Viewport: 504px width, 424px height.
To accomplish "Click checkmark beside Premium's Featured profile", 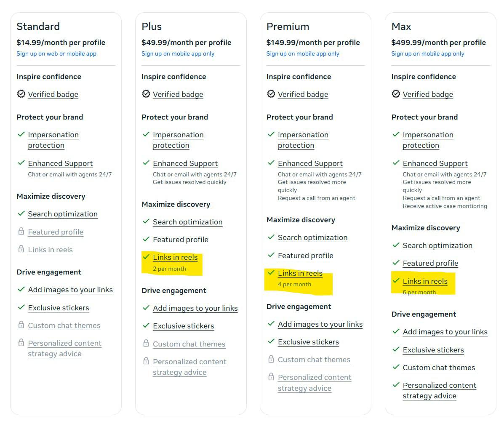I will [271, 255].
